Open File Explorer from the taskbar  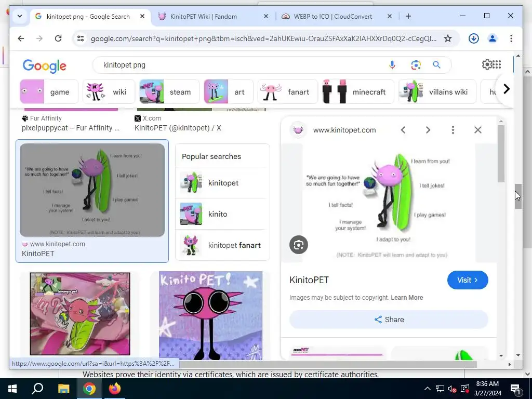[x=63, y=389]
